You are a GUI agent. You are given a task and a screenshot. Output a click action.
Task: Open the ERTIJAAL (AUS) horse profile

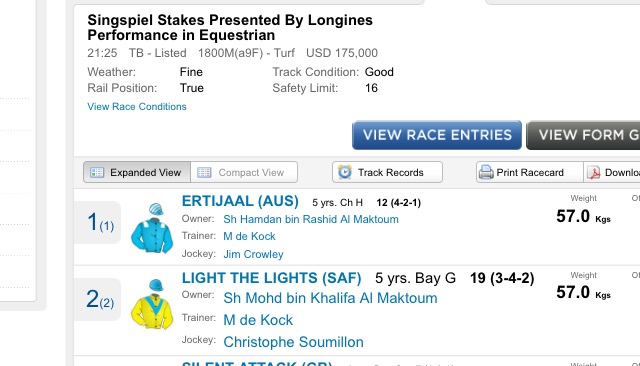(240, 201)
